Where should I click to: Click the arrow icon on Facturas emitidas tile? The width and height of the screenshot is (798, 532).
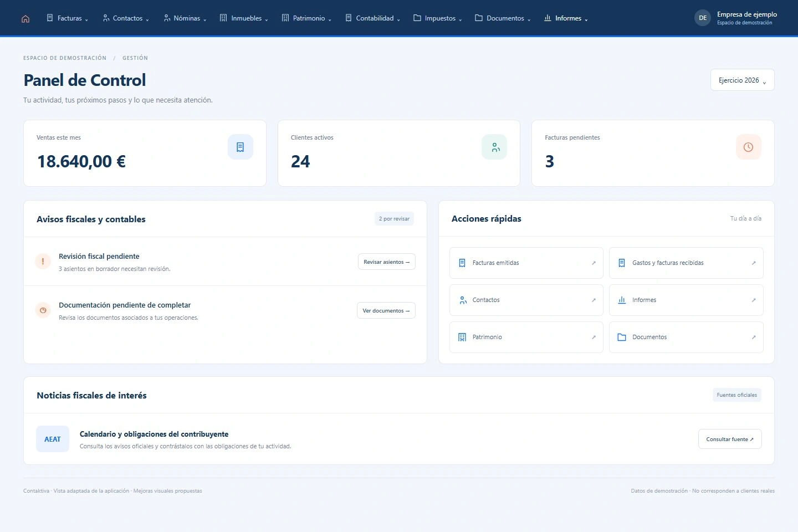tap(594, 263)
